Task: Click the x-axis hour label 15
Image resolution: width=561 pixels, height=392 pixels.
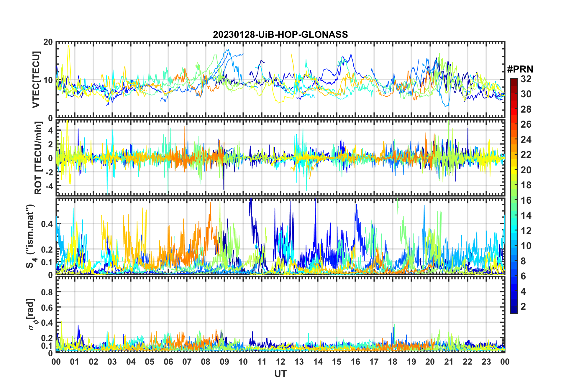Action: (x=337, y=362)
